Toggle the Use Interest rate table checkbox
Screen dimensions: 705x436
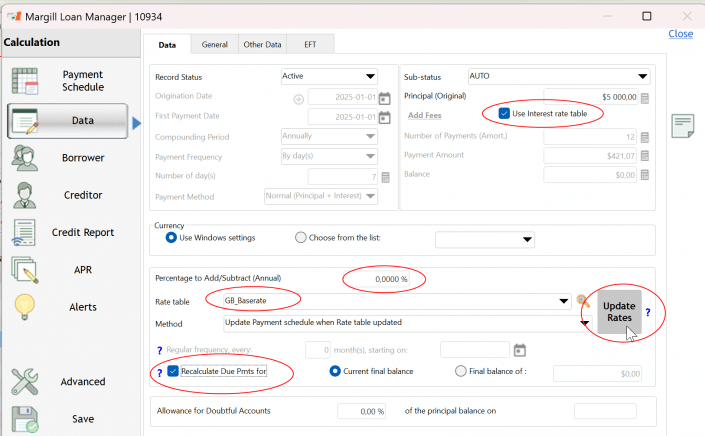[x=504, y=114]
